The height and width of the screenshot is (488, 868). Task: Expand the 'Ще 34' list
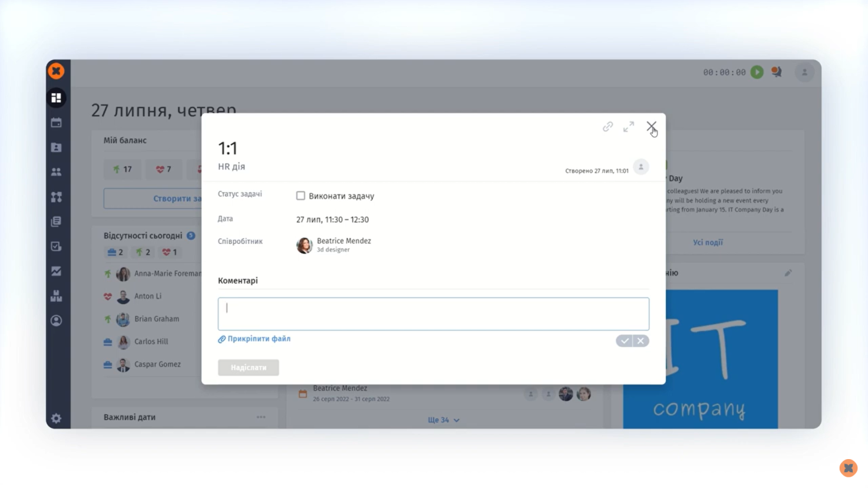pos(443,420)
